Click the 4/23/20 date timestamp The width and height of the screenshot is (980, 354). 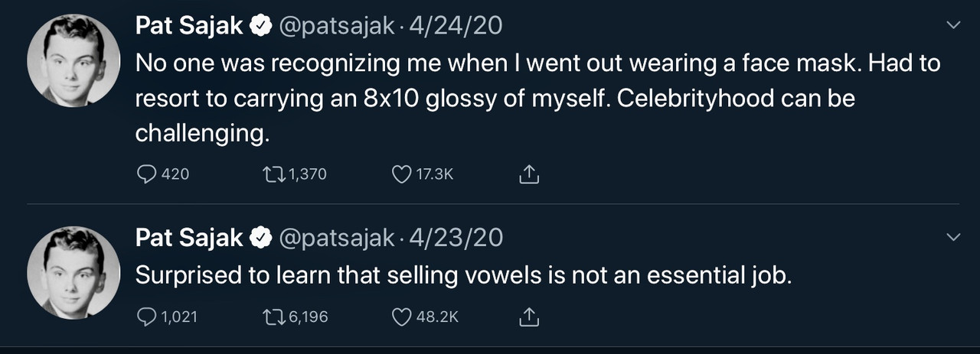[456, 238]
